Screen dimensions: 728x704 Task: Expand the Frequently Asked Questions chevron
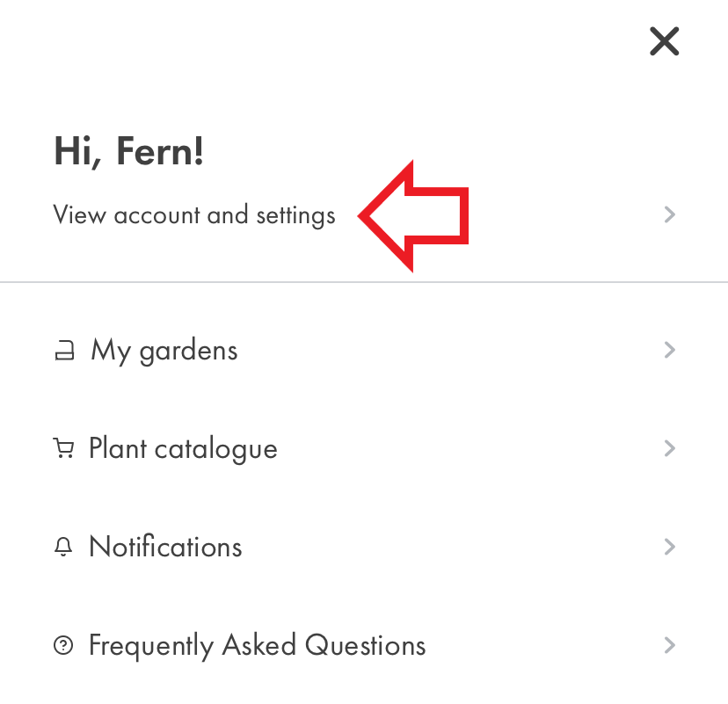coord(669,645)
